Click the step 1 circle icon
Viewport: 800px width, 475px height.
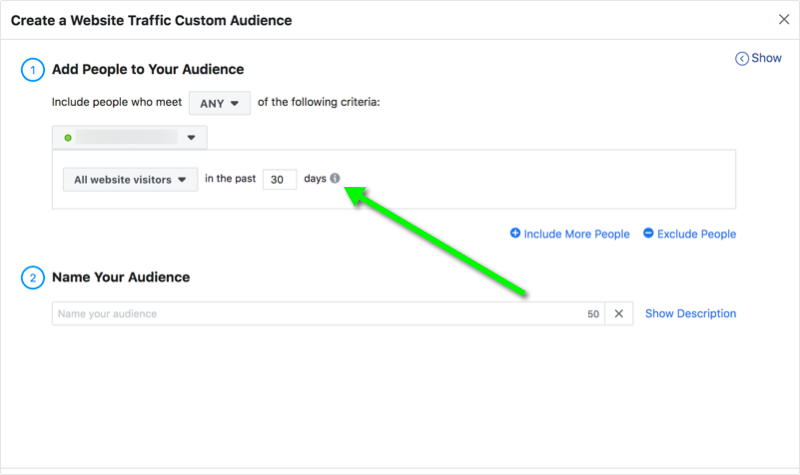(x=31, y=70)
